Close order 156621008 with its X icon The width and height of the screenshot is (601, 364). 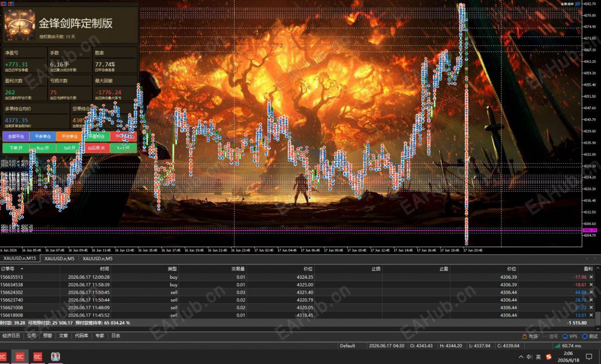click(x=591, y=308)
